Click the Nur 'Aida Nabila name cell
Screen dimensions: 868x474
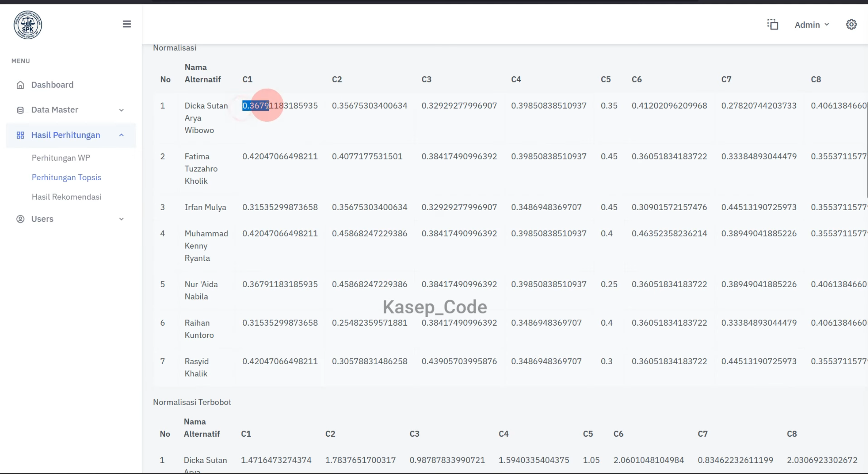[201, 290]
